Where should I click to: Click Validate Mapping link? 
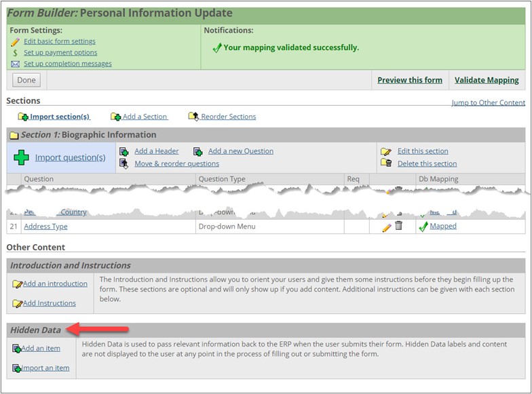tap(486, 80)
